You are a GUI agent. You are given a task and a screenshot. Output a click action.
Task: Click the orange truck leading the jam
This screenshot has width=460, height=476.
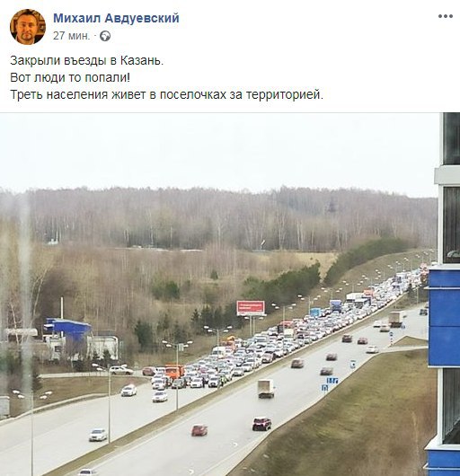pos(174,372)
